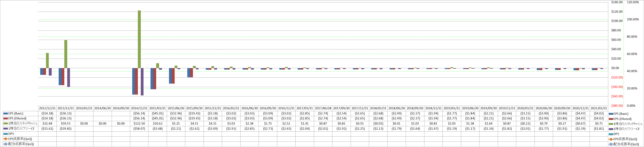
Task: Click the 2019/03/31 date column header
Action: (452, 108)
